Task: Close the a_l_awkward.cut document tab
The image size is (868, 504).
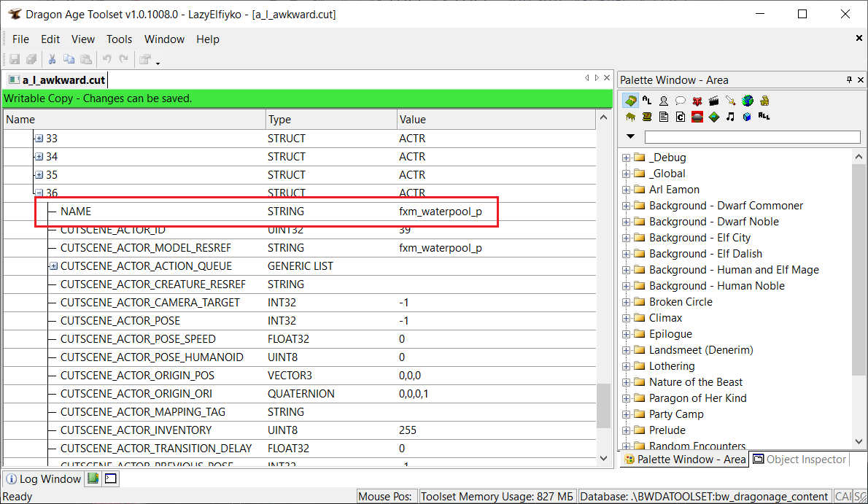Action: click(607, 78)
